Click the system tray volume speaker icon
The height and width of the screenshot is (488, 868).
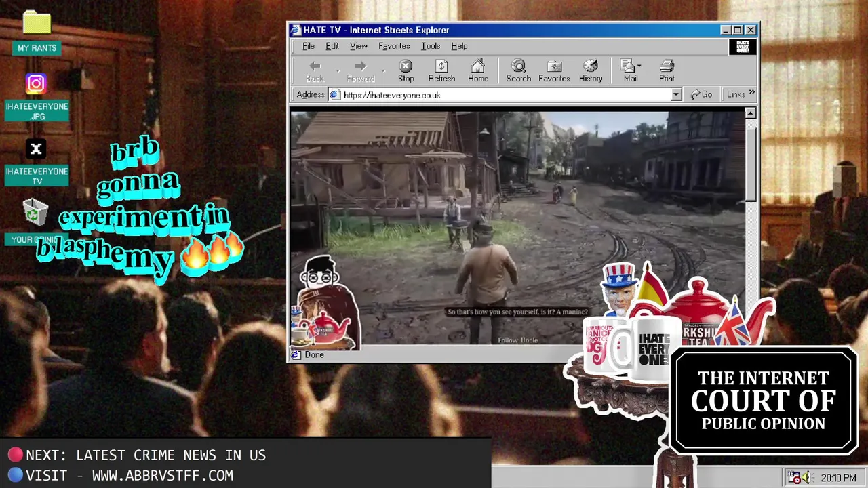[806, 478]
